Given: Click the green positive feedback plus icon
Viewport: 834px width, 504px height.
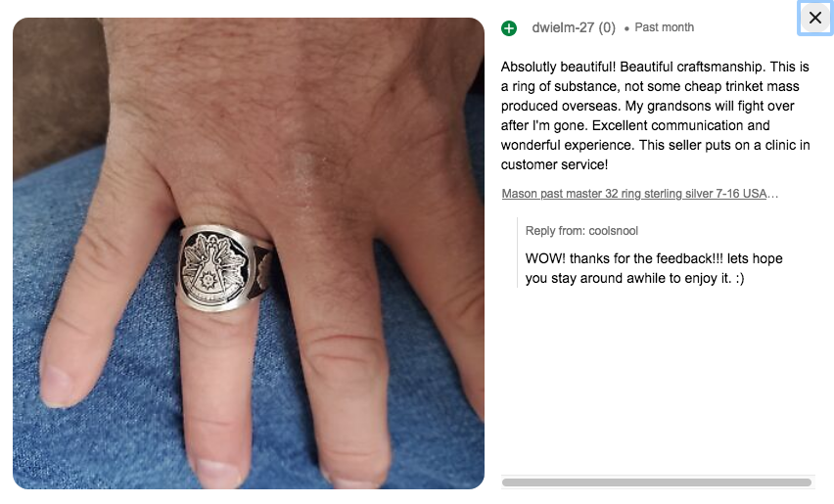Looking at the screenshot, I should point(509,28).
